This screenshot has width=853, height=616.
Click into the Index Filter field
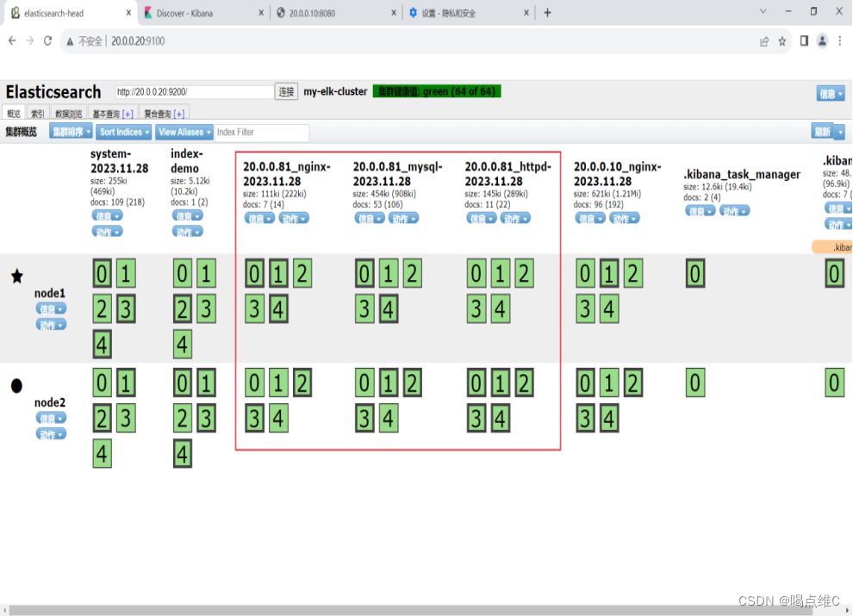coord(262,132)
